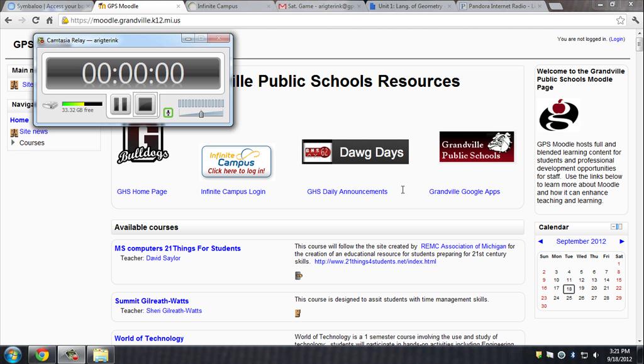Switch to Unit 1: Lang. of Geometry tab
The image size is (644, 364).
pos(409,6)
